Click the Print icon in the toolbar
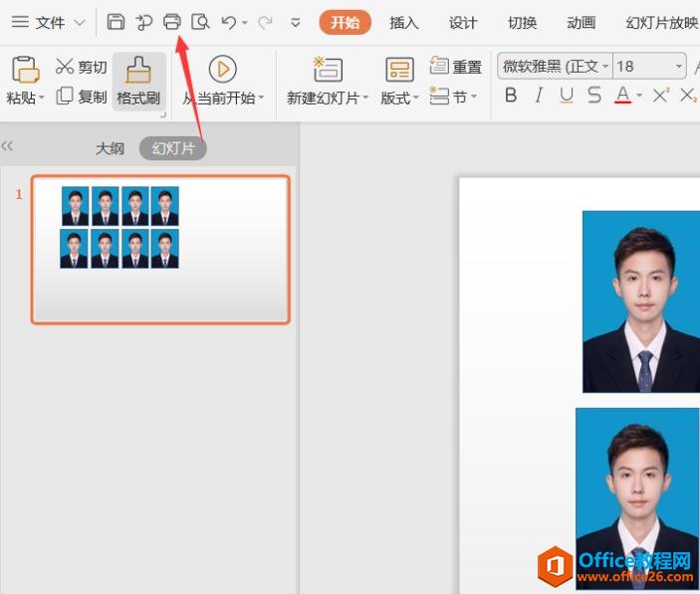 [x=172, y=22]
